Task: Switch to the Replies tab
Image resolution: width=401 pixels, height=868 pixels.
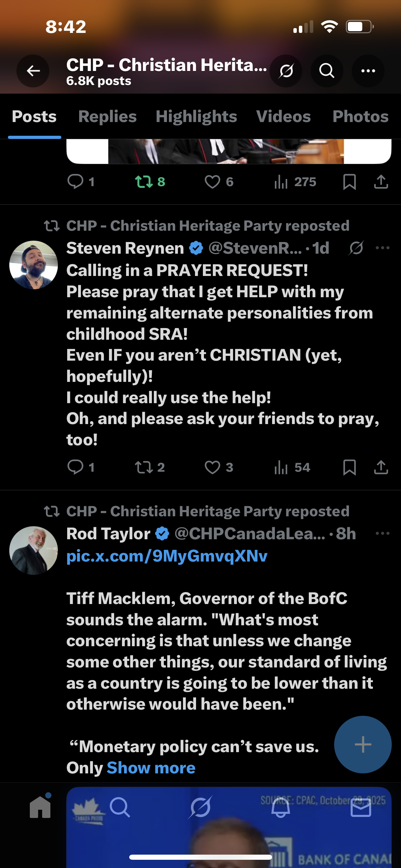Action: pos(107,117)
